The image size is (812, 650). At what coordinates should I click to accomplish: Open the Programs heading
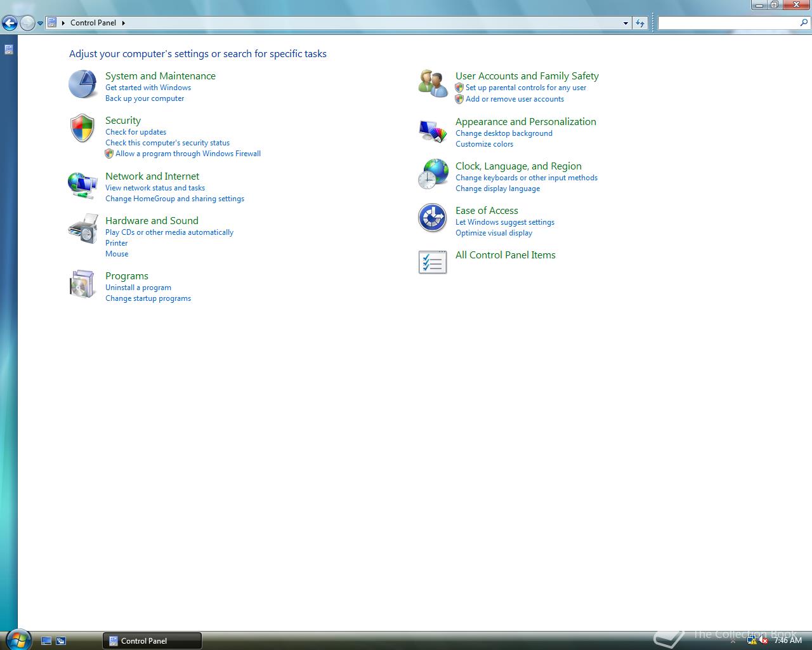pos(127,275)
